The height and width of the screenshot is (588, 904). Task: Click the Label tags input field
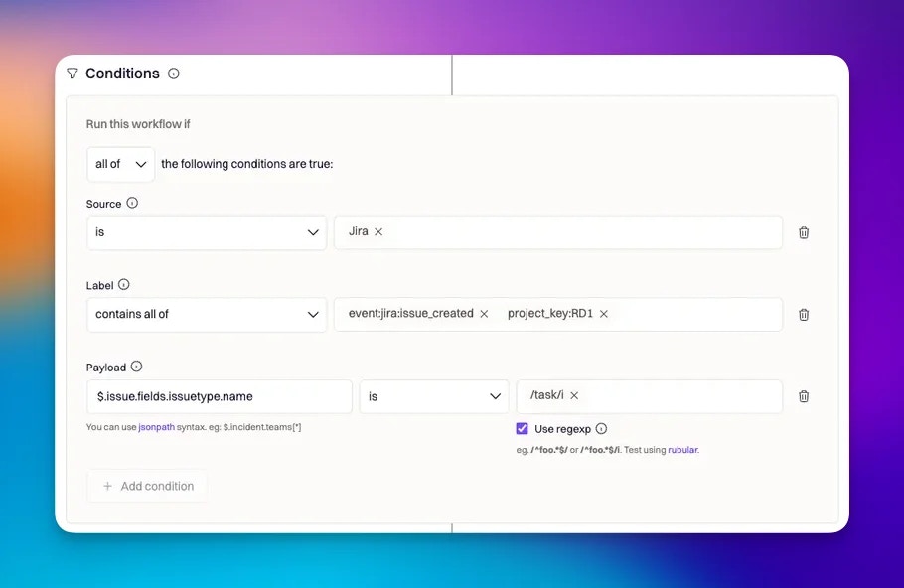click(x=558, y=314)
